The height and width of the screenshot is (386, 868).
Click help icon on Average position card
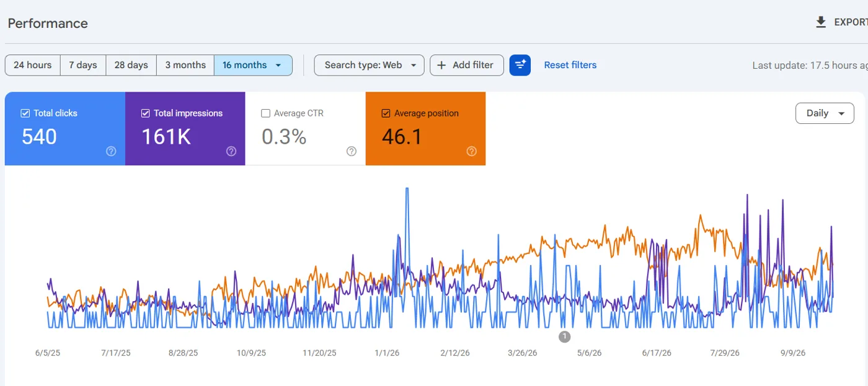click(472, 151)
